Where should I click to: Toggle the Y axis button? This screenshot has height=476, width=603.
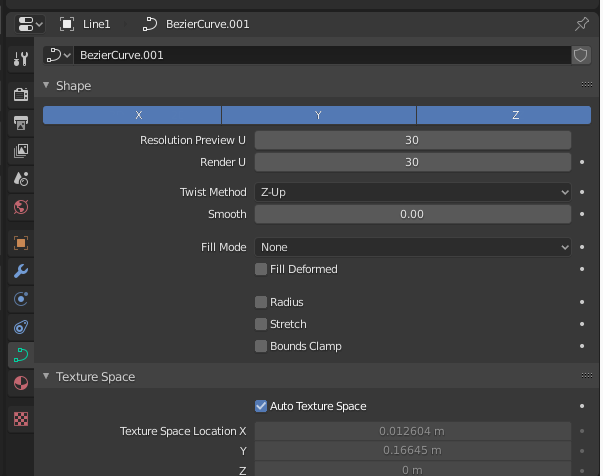[319, 115]
